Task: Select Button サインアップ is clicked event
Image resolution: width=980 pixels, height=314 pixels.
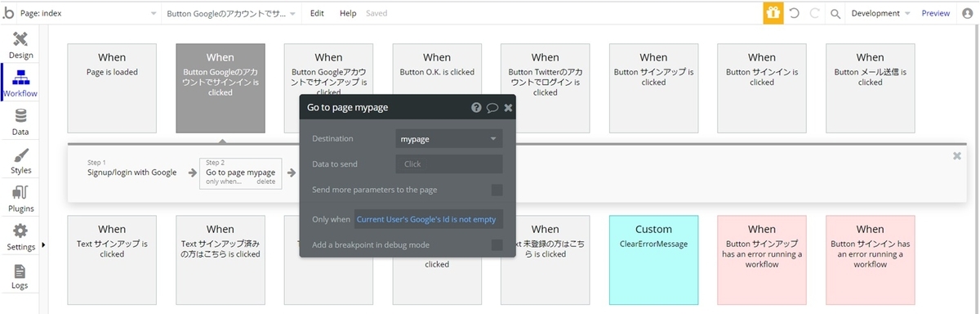Action: [x=653, y=88]
